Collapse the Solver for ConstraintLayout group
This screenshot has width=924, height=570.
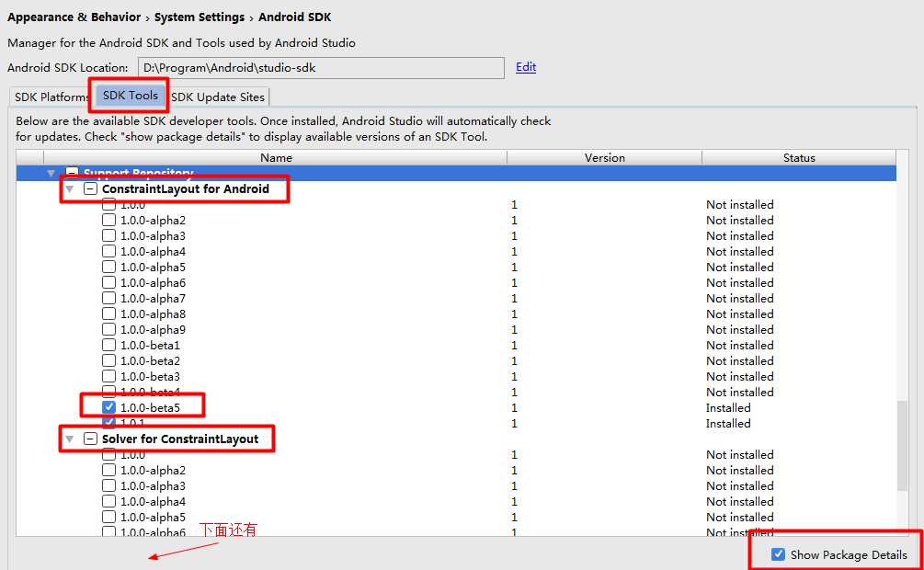click(70, 439)
